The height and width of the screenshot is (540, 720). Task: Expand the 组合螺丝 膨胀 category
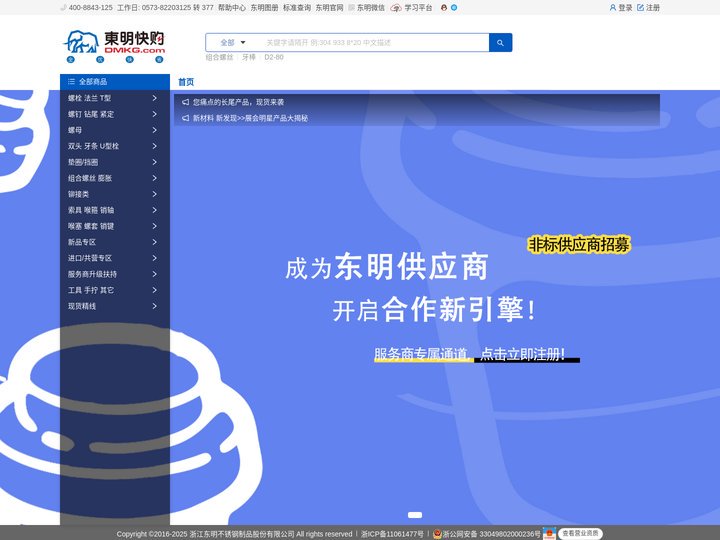155,178
